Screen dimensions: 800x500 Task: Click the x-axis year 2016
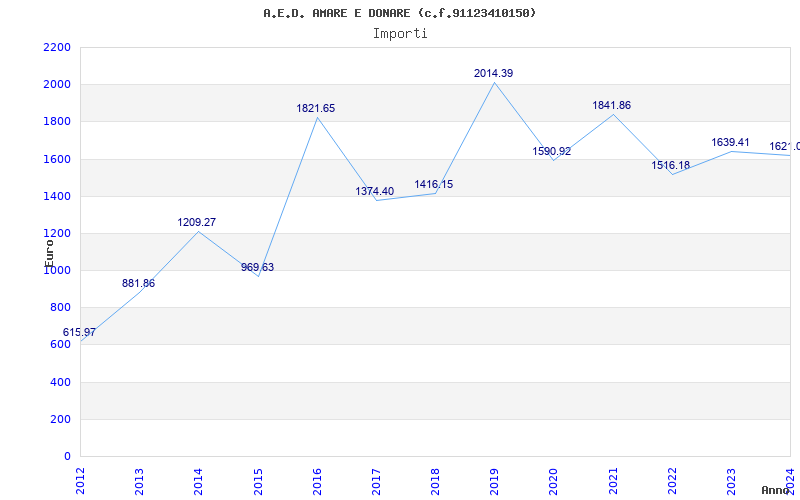pyautogui.click(x=317, y=481)
